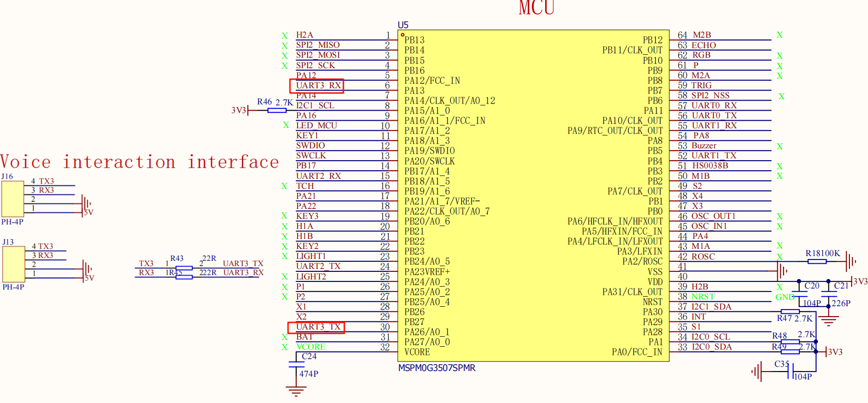
Task: Click the "ECHO" net label on pin 63
Action: 703,45
